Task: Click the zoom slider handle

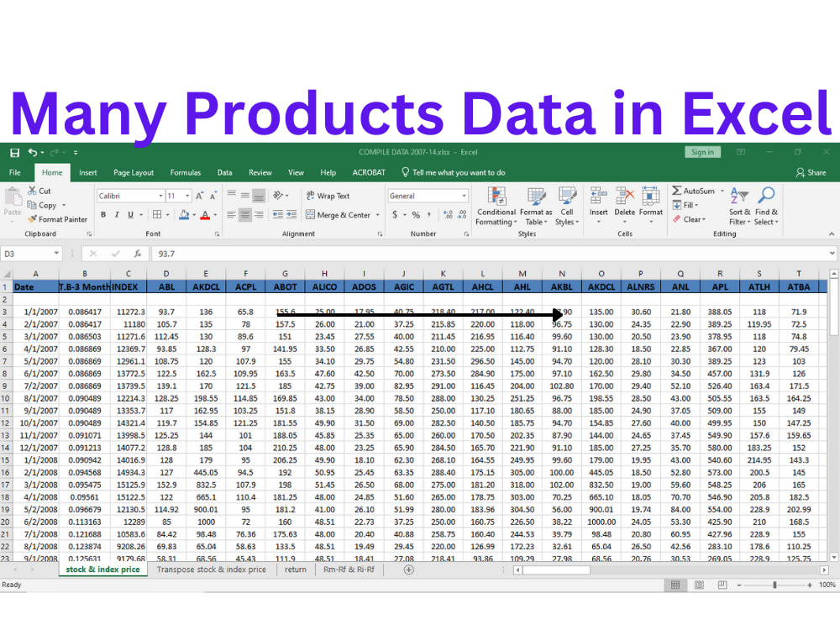Action: [774, 585]
